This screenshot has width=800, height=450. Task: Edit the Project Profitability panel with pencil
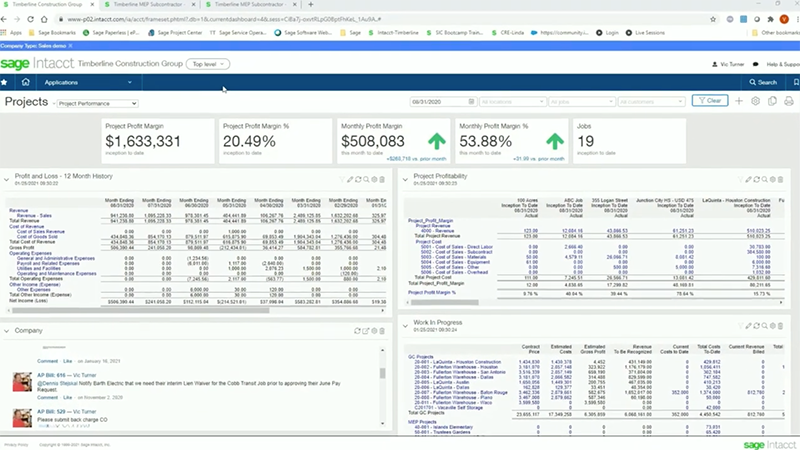coord(748,180)
